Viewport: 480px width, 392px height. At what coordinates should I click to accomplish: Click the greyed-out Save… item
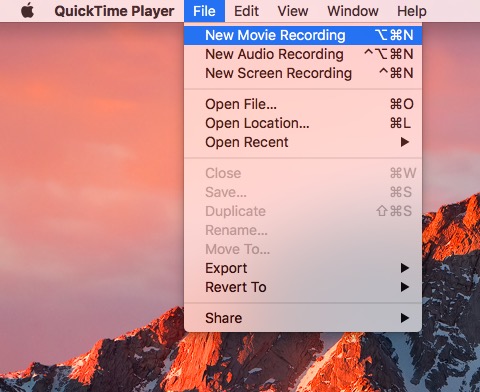coord(303,192)
